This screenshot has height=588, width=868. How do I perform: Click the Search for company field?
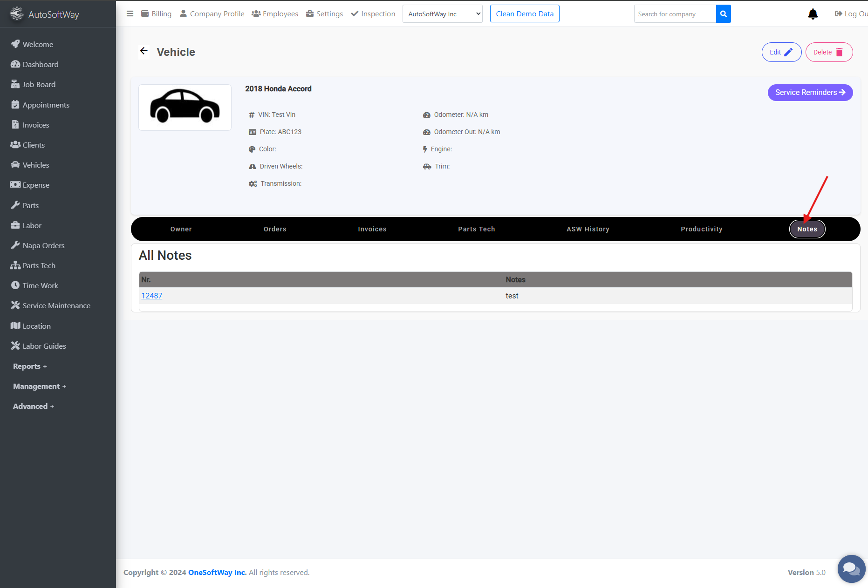[x=675, y=14]
